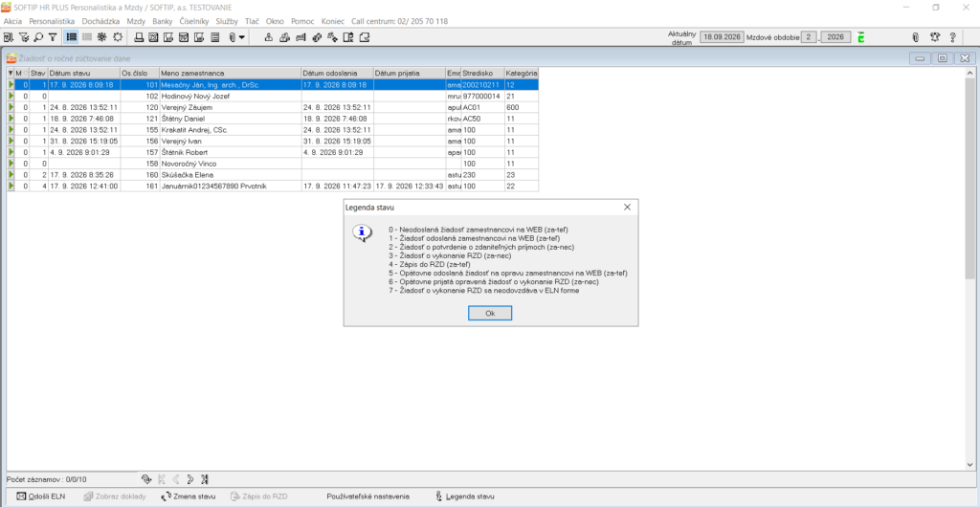Screen dimensions: 980x507
Task: Click the Zmena stavu button
Action: click(x=189, y=496)
